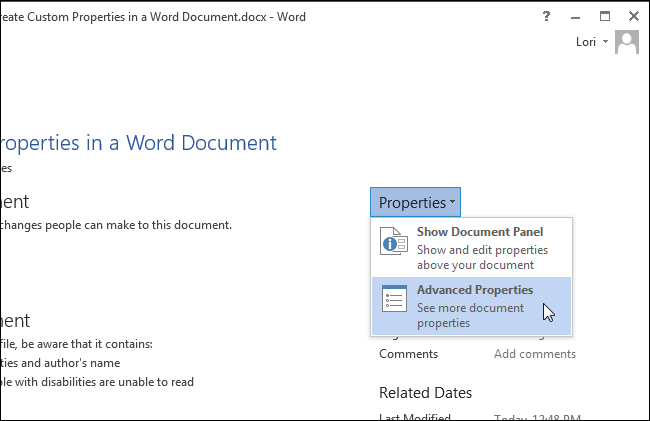Click 'Show and edit properties above your document' text
This screenshot has width=650, height=421.
483,257
